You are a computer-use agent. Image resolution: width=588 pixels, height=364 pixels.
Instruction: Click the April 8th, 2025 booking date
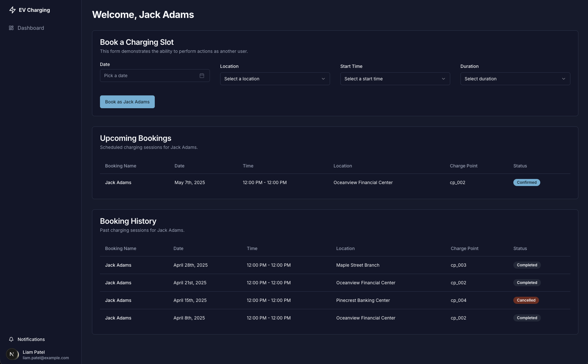189,318
